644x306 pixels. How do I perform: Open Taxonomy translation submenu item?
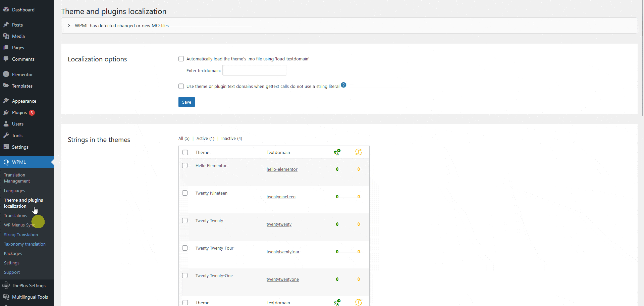click(x=25, y=244)
